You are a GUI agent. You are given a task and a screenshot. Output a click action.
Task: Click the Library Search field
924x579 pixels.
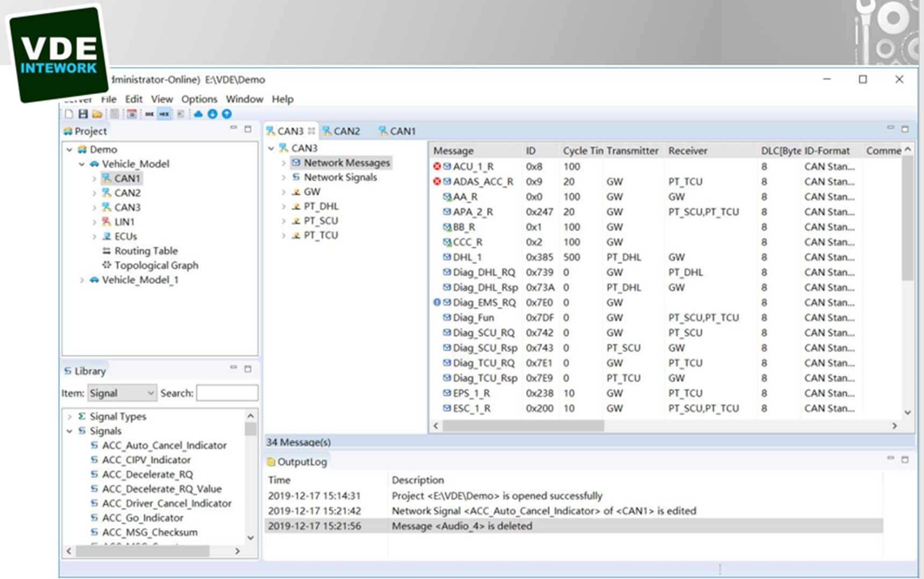click(x=227, y=393)
